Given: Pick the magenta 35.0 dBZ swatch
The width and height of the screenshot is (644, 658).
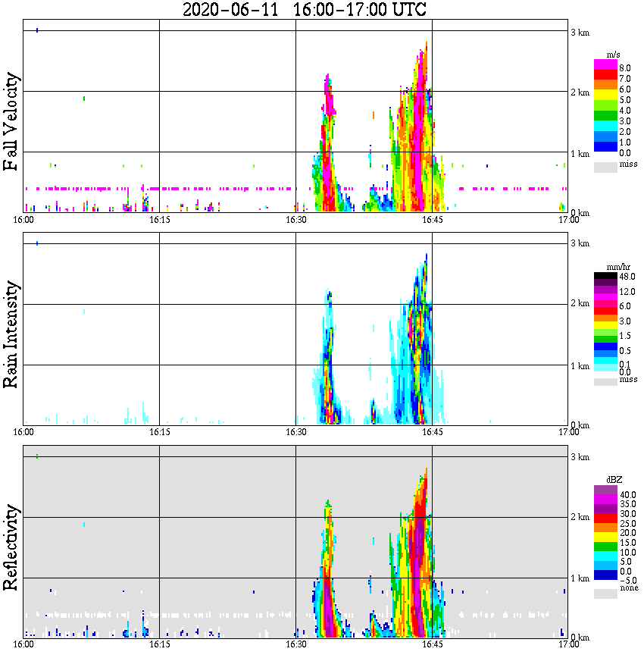Looking at the screenshot, I should click(x=605, y=500).
